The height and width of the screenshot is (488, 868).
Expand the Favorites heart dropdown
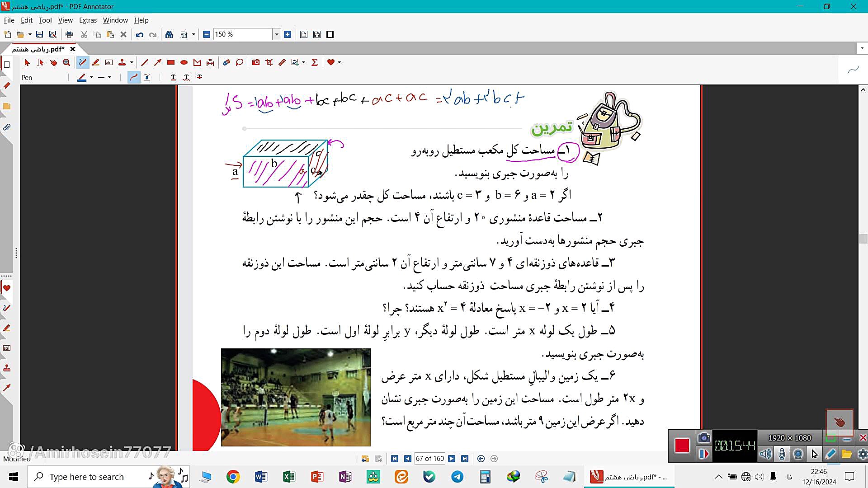339,62
